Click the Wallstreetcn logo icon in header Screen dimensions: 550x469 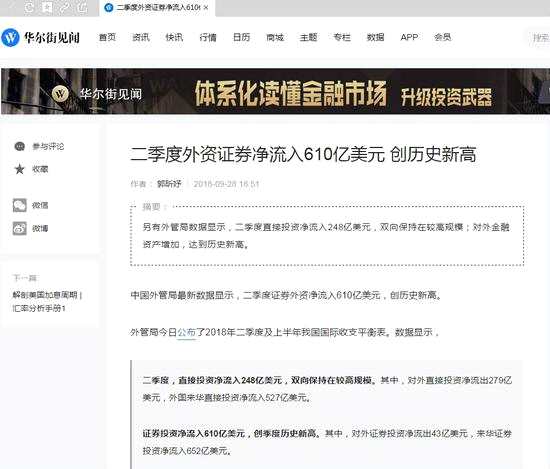[x=10, y=37]
